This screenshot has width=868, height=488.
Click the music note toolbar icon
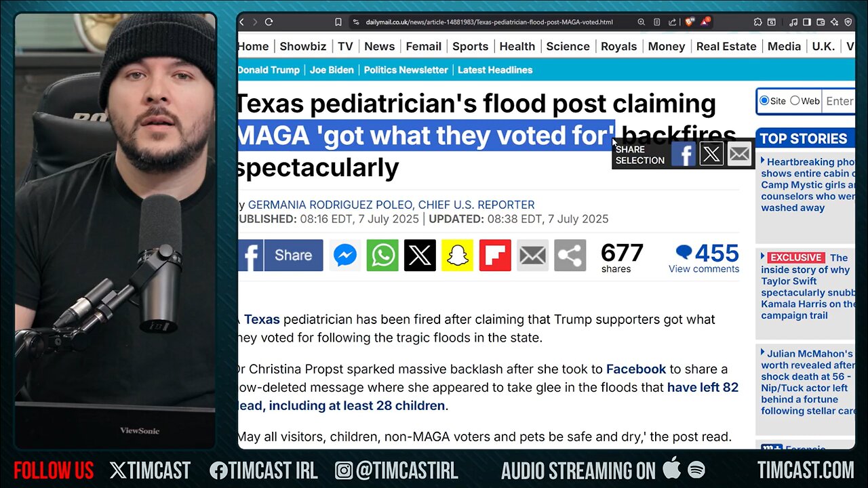pos(793,22)
